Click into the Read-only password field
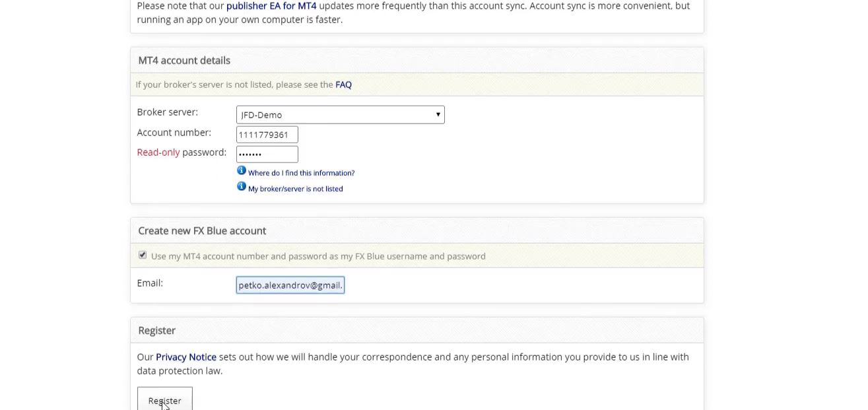868x410 pixels. [267, 154]
